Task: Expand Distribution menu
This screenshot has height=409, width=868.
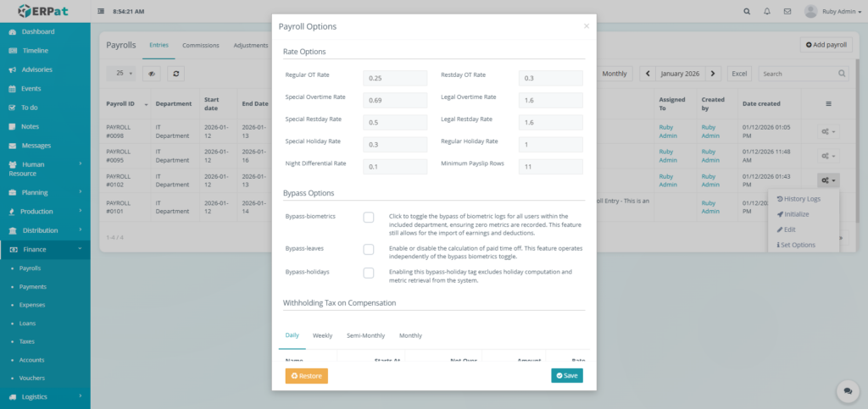Action: 46,230
